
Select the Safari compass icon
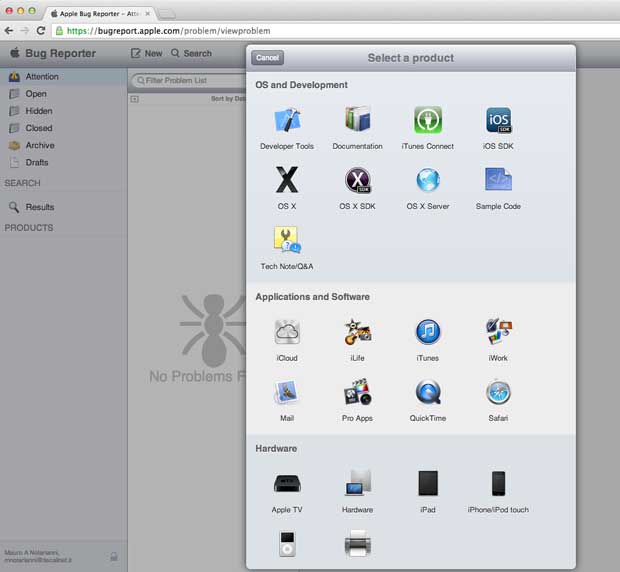click(498, 392)
